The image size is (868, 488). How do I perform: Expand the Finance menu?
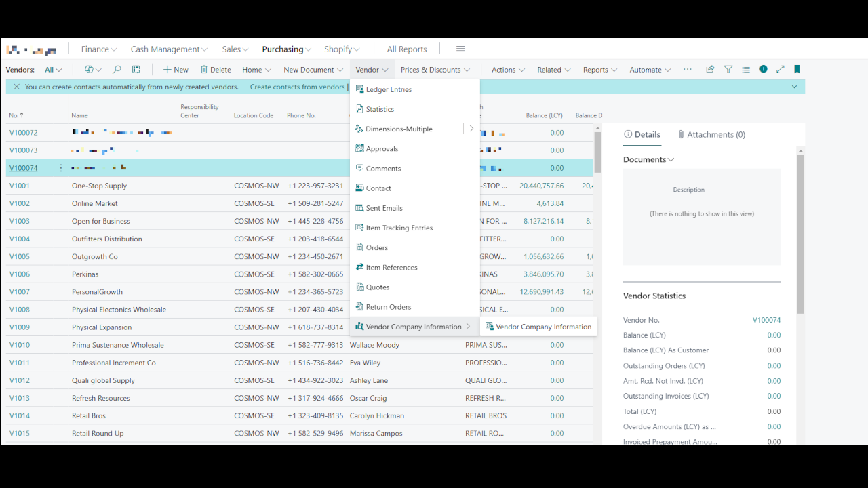pos(99,49)
